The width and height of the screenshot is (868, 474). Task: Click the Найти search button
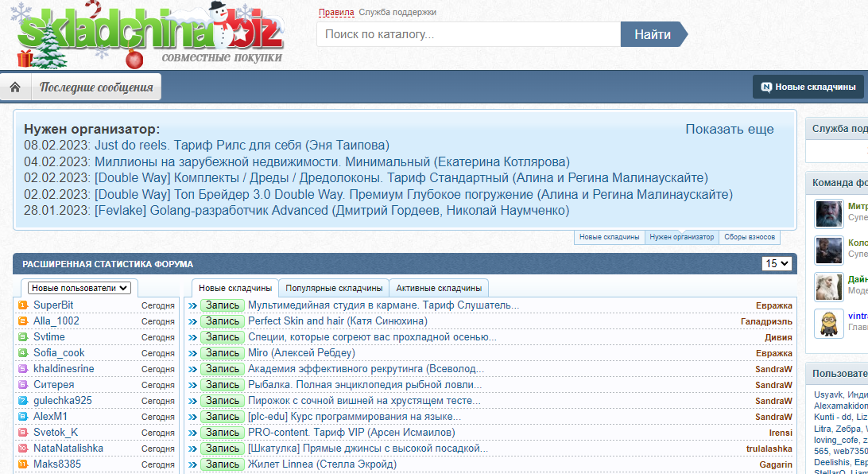point(653,34)
